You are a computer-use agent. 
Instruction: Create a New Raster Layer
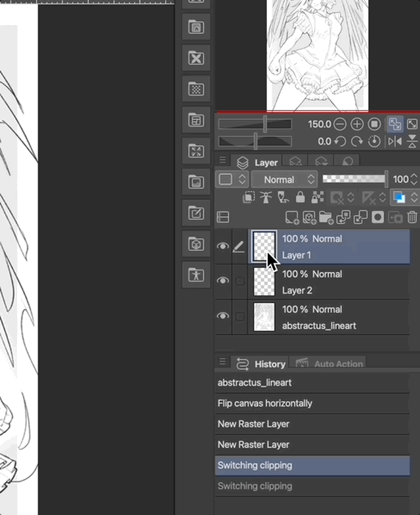tap(291, 217)
